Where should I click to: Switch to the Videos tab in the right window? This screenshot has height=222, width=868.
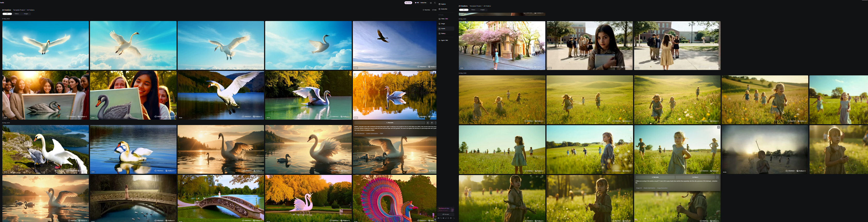(x=473, y=10)
